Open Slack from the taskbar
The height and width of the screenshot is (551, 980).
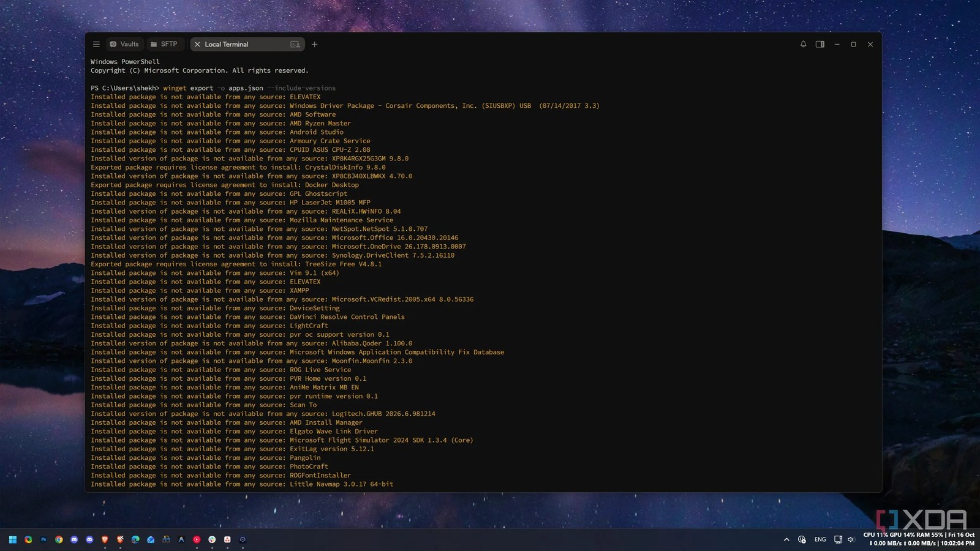[x=212, y=539]
